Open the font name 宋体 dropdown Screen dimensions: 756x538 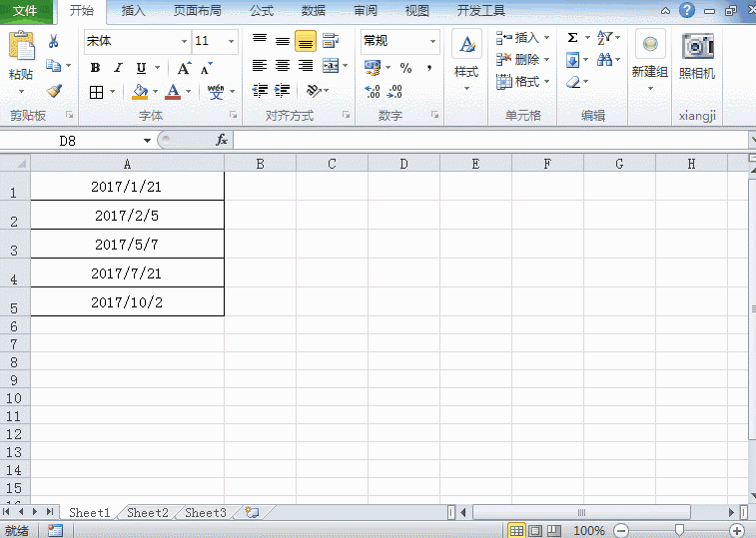coord(184,42)
